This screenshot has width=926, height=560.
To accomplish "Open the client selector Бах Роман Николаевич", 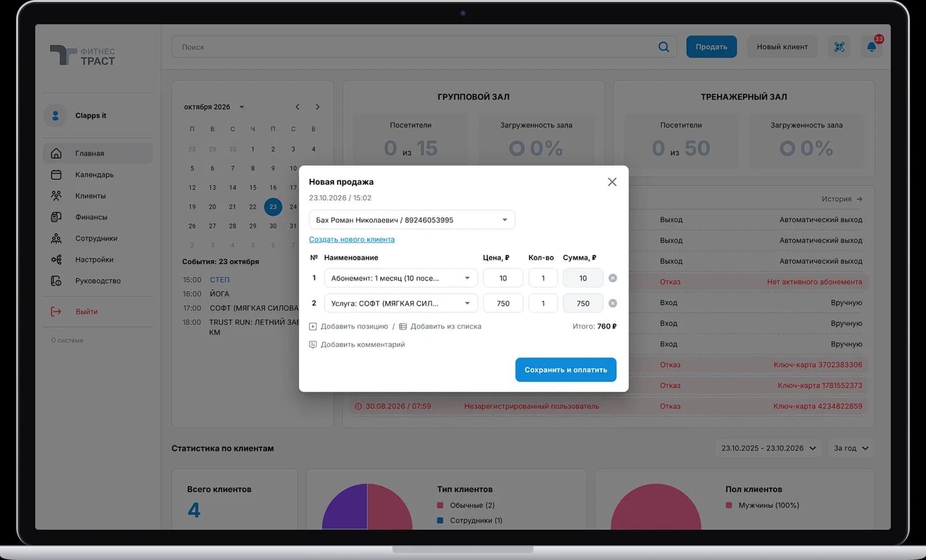I will coord(412,220).
